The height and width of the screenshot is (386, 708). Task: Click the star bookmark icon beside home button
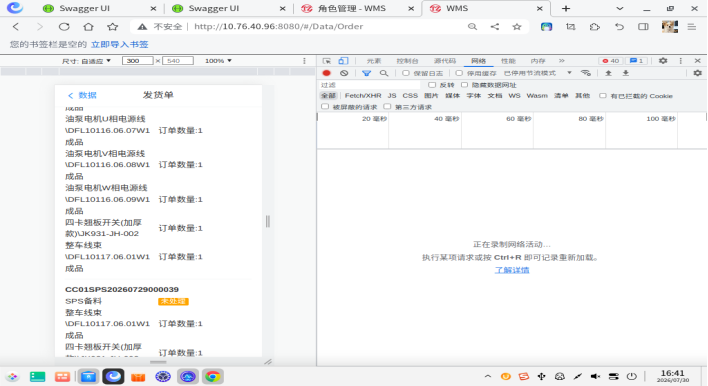coord(112,27)
